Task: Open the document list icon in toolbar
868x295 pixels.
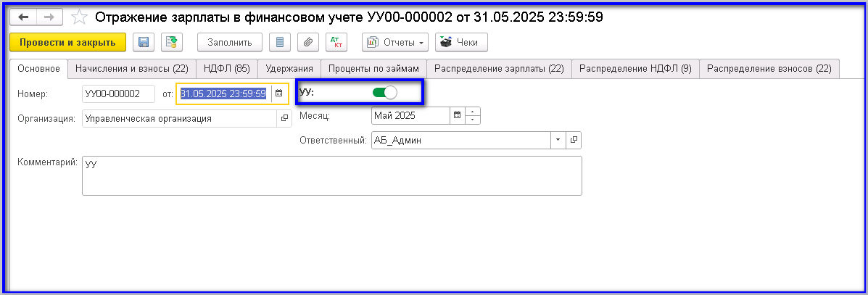Action: click(x=280, y=43)
